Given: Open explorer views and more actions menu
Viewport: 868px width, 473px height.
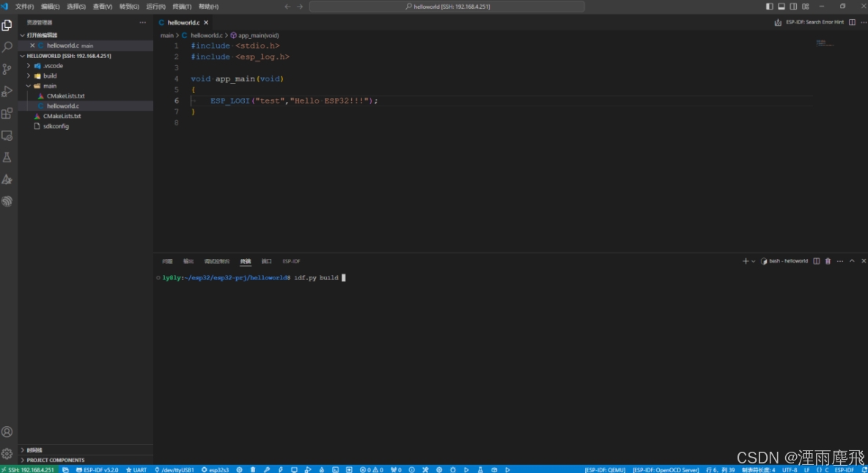Looking at the screenshot, I should point(143,23).
